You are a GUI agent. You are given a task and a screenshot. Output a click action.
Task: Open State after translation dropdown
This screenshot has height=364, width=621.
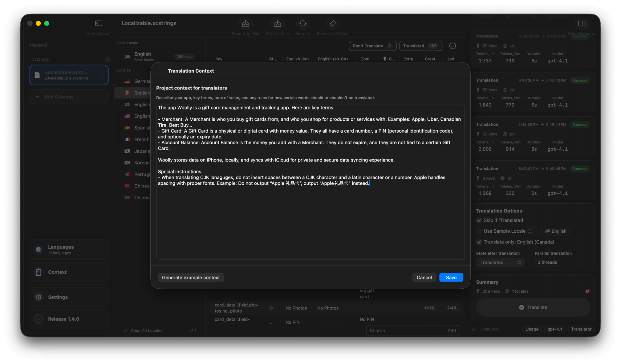500,262
